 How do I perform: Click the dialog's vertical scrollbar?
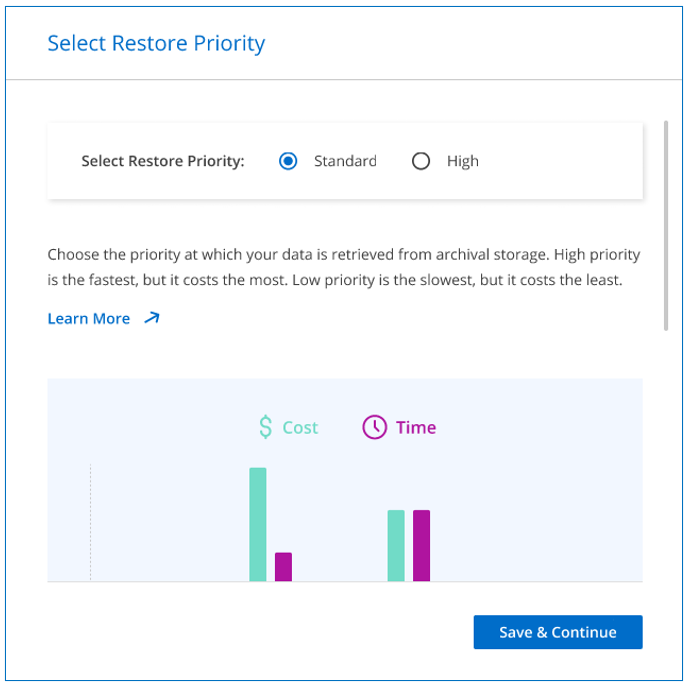(x=666, y=225)
